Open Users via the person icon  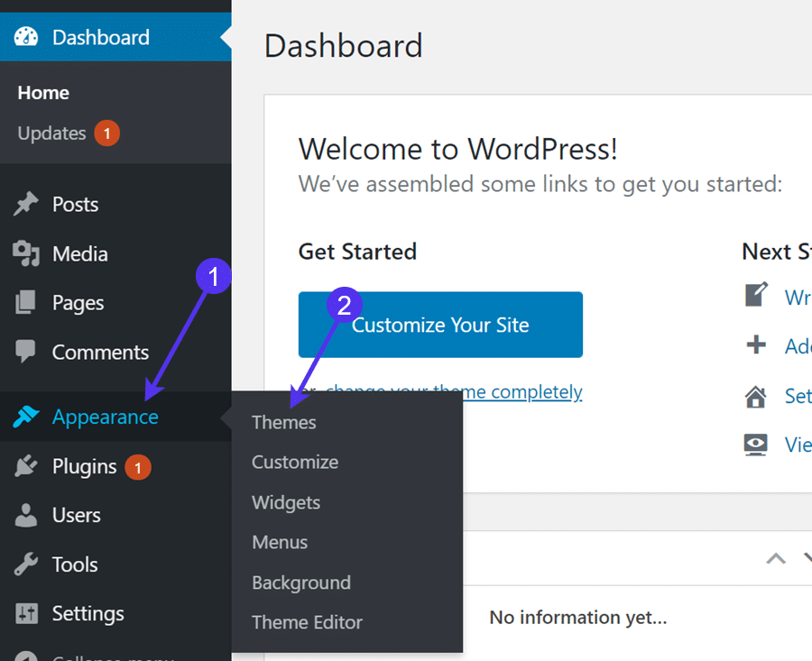pos(25,515)
